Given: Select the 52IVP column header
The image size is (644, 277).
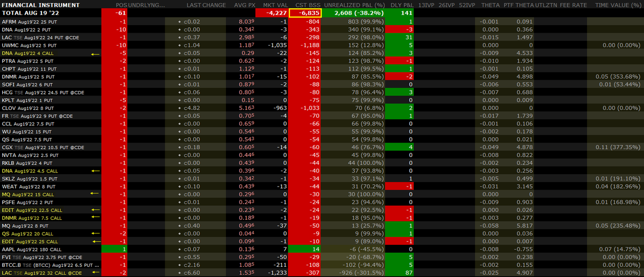Looking at the screenshot, I should pyautogui.click(x=467, y=5).
